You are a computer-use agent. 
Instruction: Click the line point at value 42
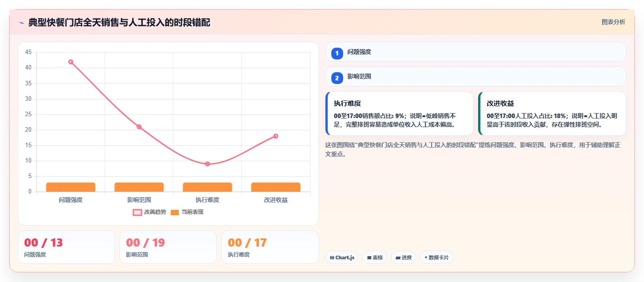point(71,62)
